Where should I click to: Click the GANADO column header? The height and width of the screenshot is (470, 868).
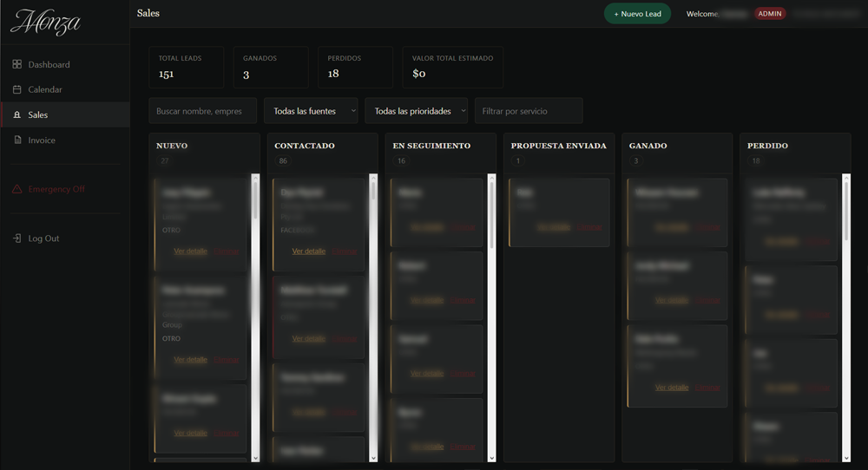pos(648,146)
